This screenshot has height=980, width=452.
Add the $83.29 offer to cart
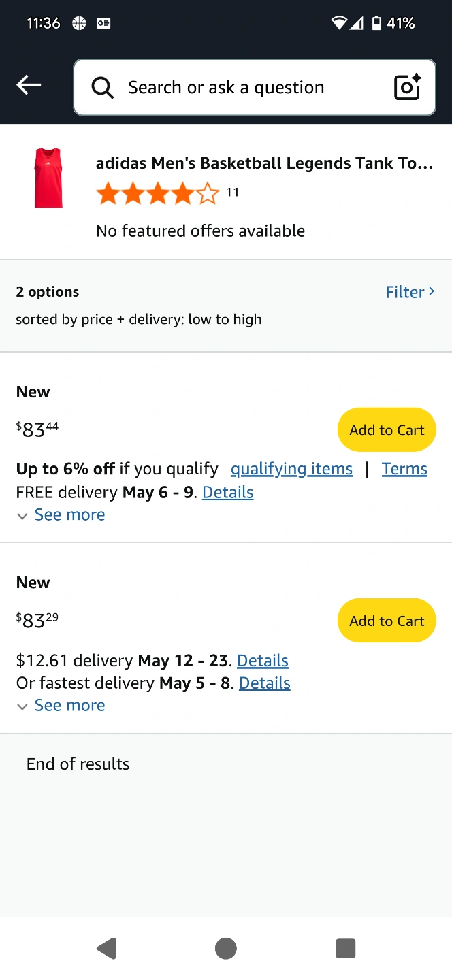point(387,621)
